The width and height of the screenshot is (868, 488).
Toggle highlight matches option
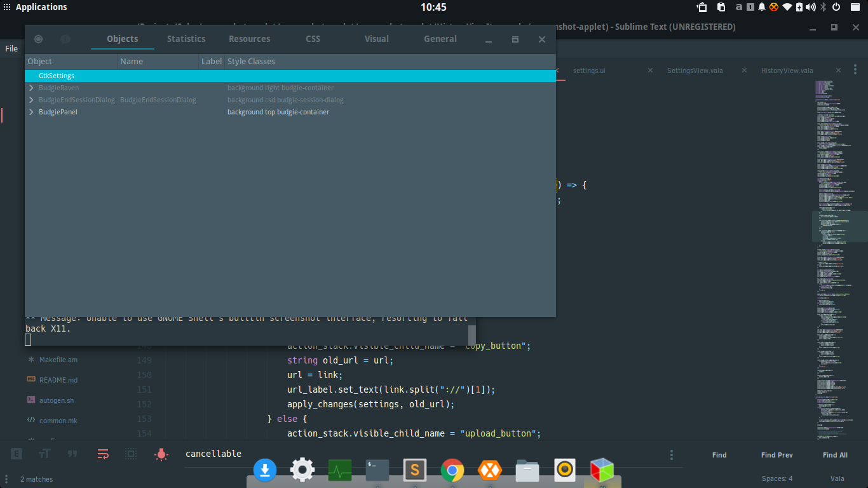[x=161, y=454]
